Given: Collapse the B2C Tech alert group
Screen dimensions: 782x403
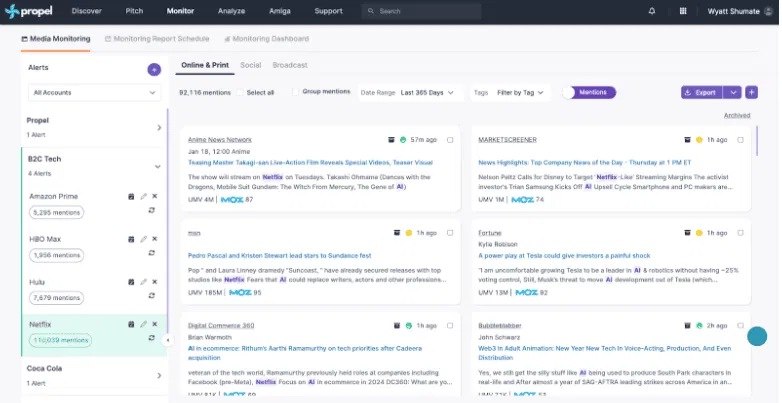Looking at the screenshot, I should [x=157, y=166].
